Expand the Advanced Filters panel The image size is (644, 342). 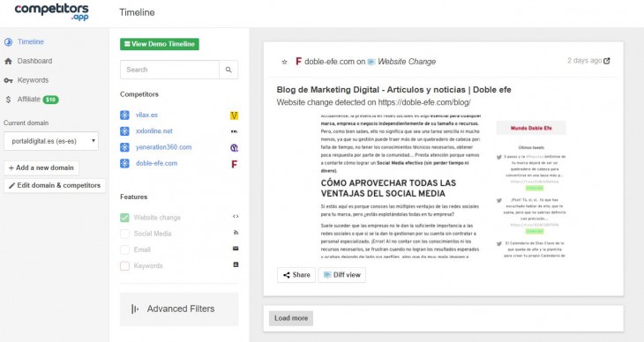pos(179,309)
